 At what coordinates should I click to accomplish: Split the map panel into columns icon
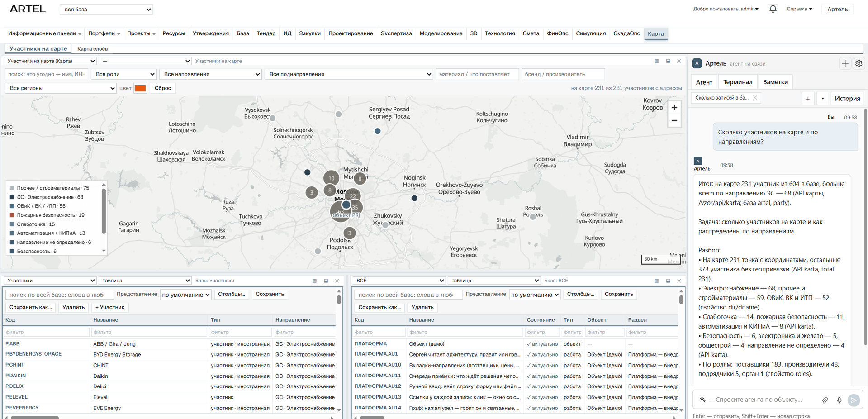pos(657,61)
